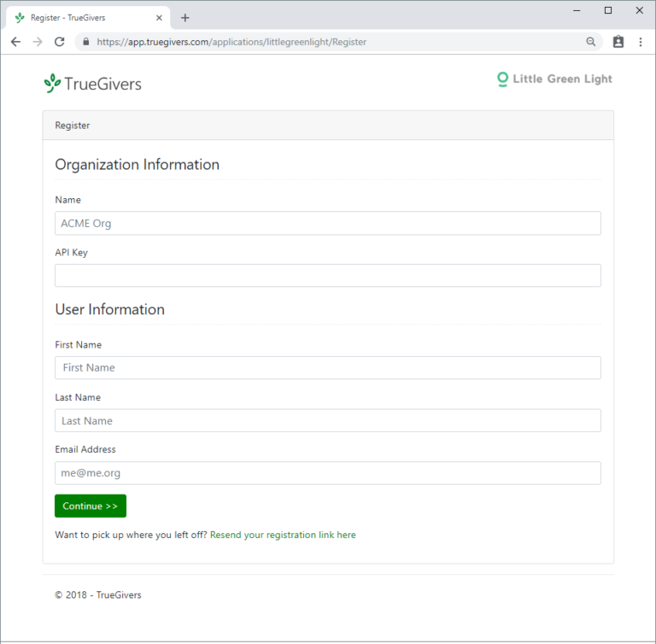Open the browser profile icon
The width and height of the screenshot is (656, 644).
coord(618,42)
